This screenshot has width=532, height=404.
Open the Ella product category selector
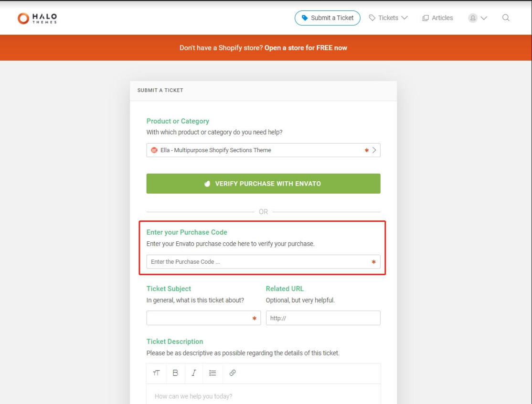point(263,150)
